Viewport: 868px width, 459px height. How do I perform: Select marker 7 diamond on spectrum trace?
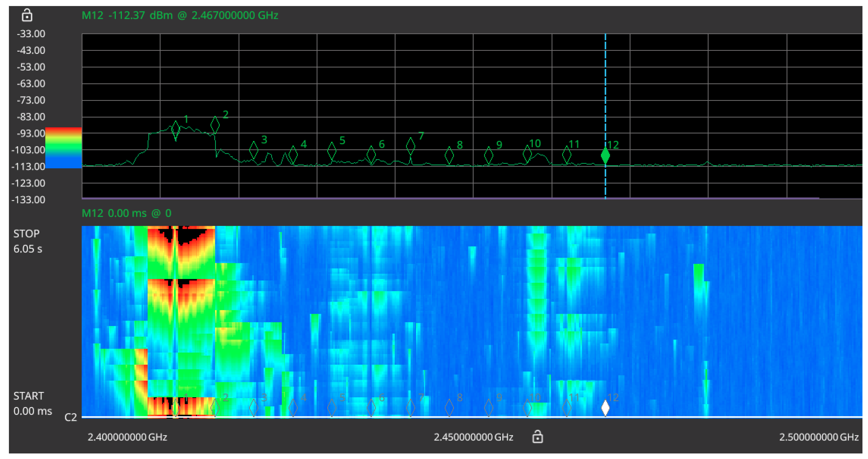(x=410, y=146)
